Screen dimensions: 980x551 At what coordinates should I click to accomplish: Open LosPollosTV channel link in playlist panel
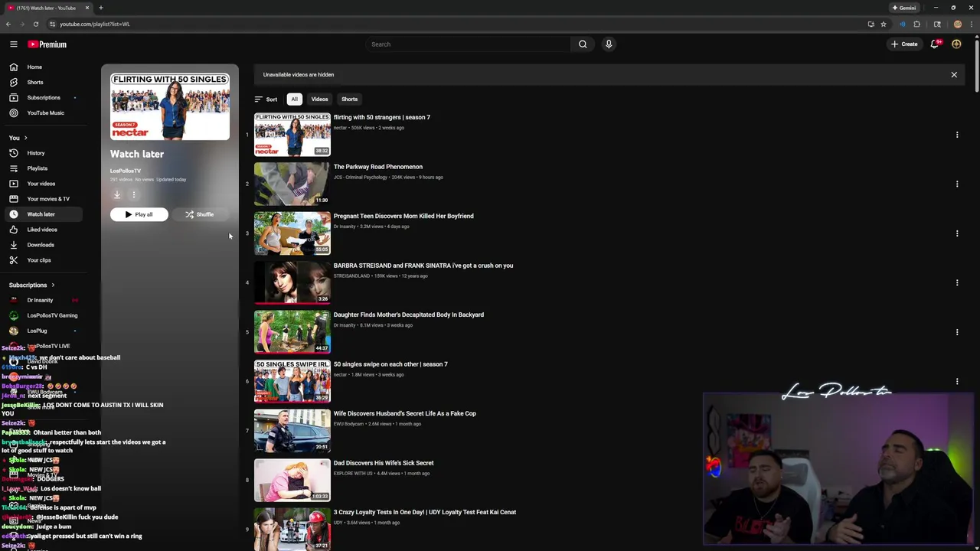(x=126, y=171)
